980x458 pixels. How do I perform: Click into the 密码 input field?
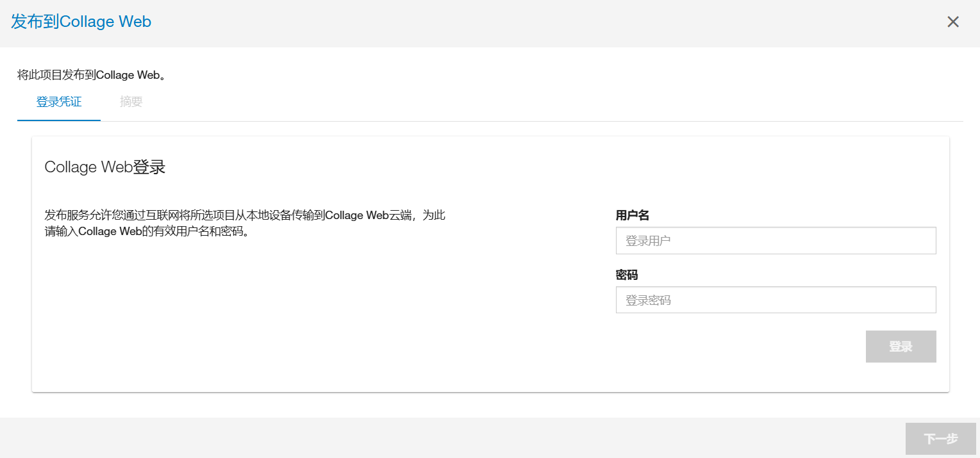pyautogui.click(x=776, y=300)
